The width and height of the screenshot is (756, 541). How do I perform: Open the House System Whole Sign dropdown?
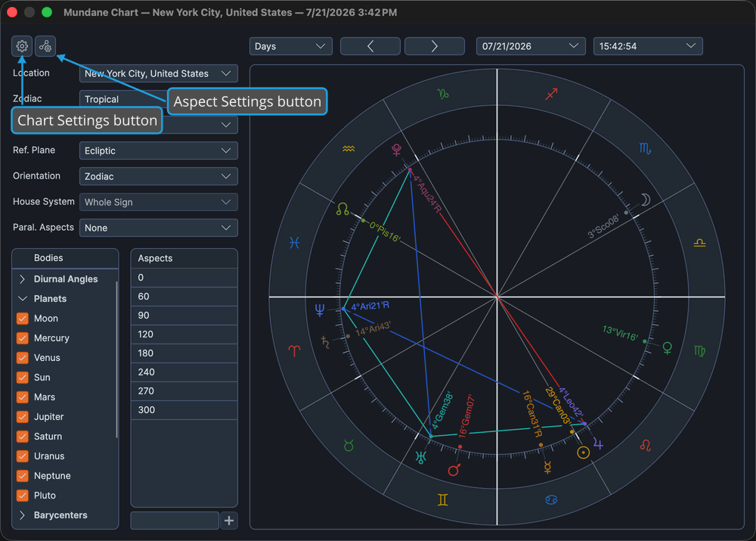tap(158, 202)
